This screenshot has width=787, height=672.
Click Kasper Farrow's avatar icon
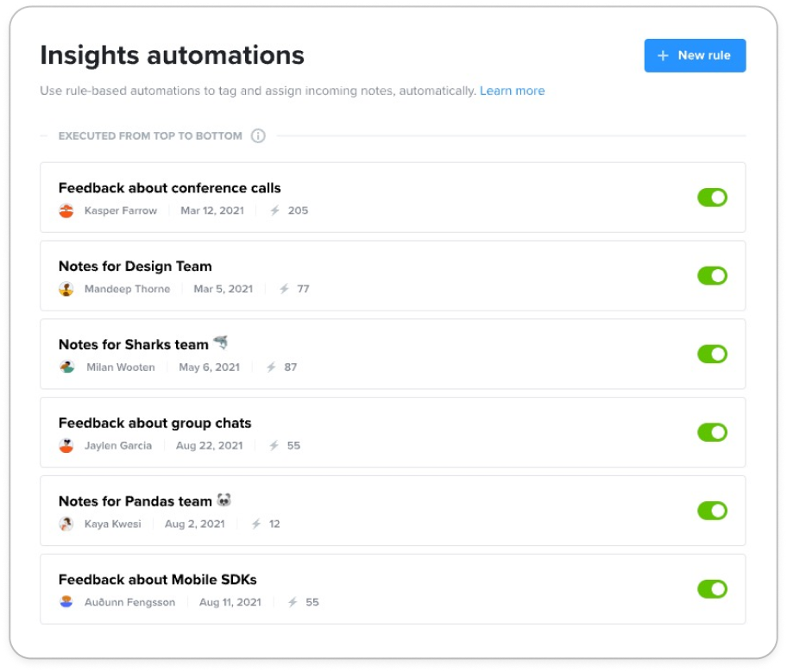(x=66, y=210)
